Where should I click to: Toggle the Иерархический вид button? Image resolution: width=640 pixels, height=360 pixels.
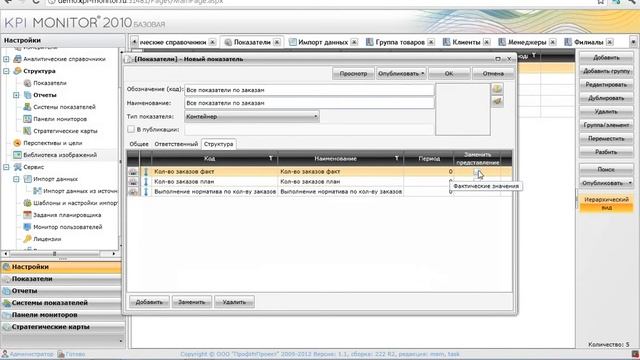click(x=606, y=203)
